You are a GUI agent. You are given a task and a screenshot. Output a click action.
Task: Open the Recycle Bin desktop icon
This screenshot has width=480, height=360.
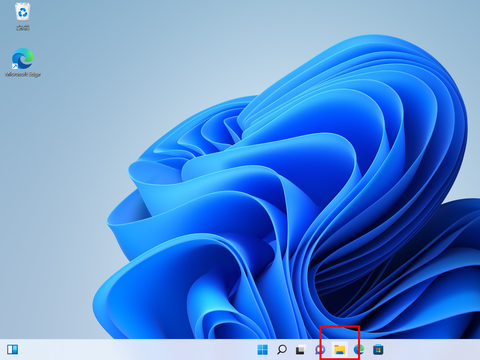[23, 17]
